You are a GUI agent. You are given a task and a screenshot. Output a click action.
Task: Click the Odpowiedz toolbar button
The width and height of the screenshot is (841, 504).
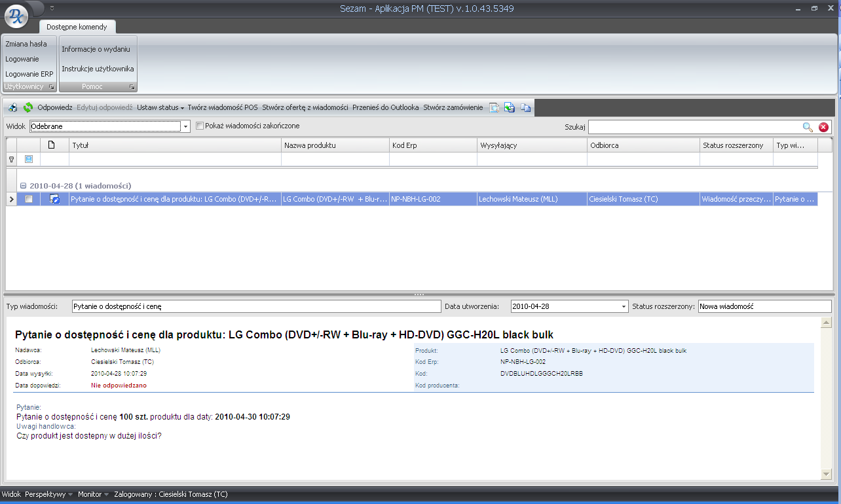tap(55, 107)
